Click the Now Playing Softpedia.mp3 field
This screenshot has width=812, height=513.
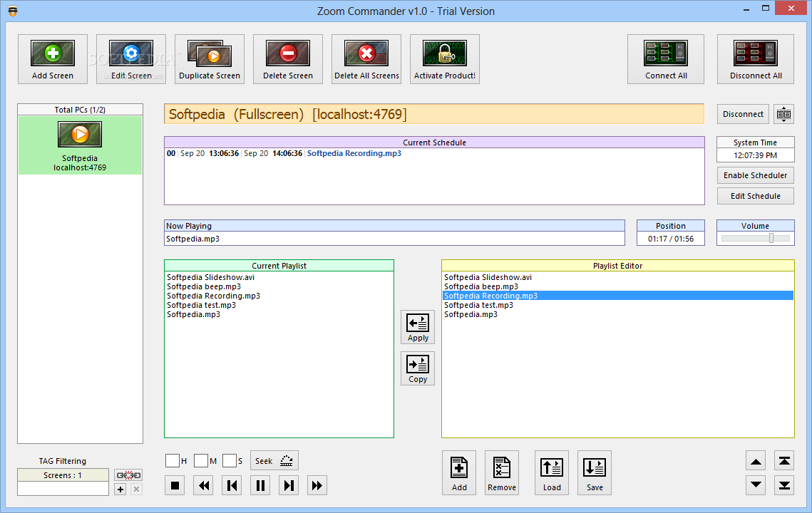tap(394, 239)
